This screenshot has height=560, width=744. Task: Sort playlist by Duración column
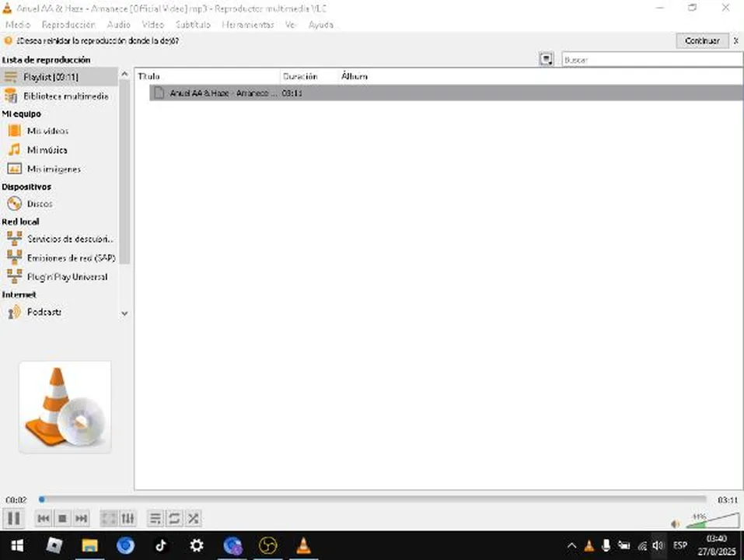pyautogui.click(x=309, y=76)
